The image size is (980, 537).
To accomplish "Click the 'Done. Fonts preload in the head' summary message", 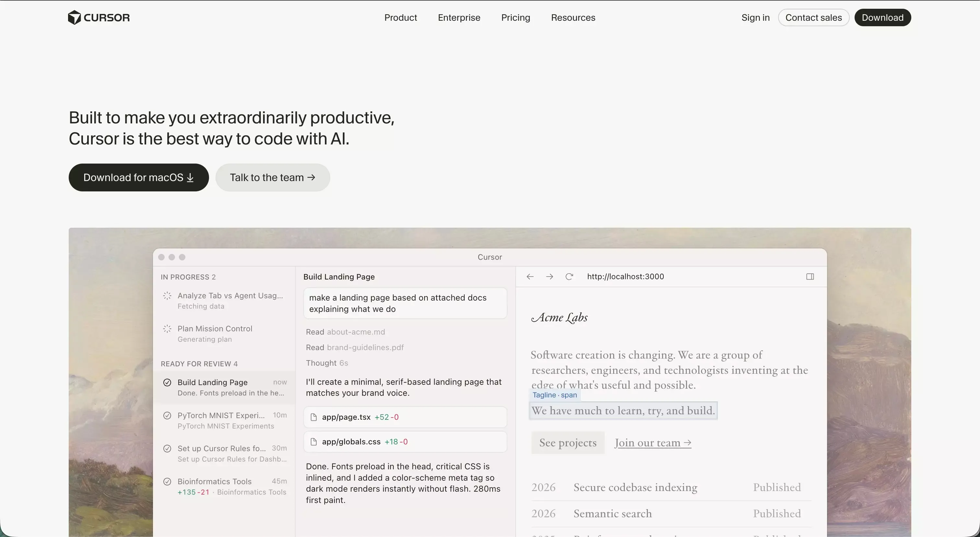I will click(x=403, y=483).
